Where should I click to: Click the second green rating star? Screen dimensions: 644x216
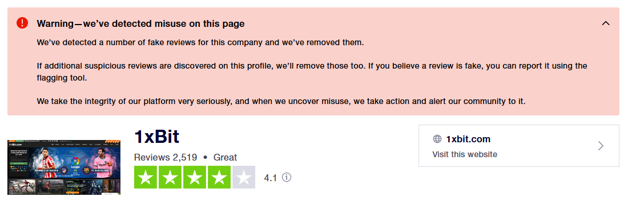tap(170, 177)
